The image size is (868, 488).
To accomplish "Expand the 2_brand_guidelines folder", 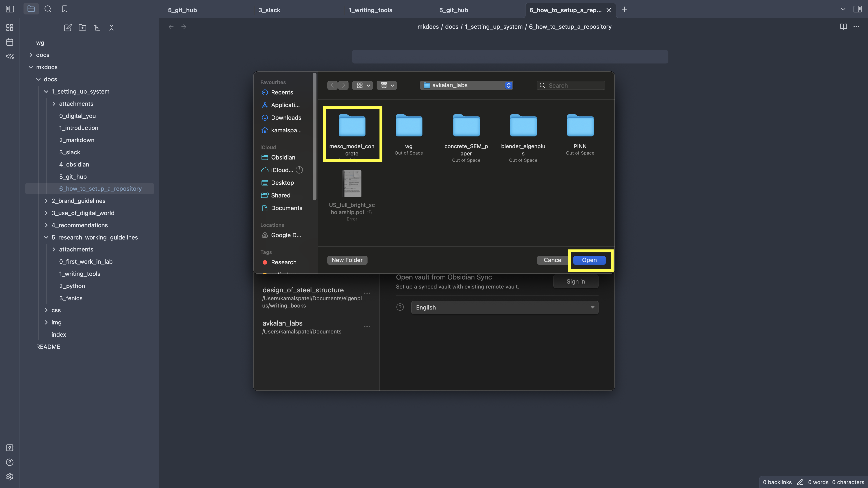I will [78, 201].
